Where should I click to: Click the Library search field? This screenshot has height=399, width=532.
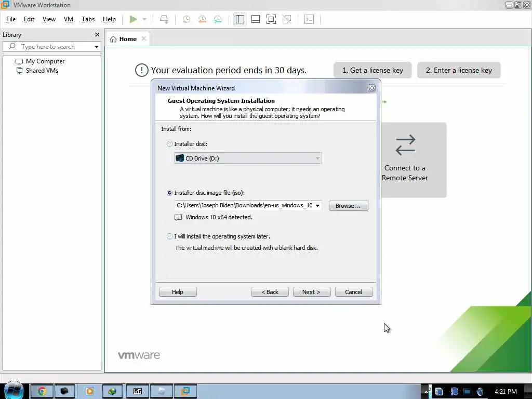tap(51, 46)
